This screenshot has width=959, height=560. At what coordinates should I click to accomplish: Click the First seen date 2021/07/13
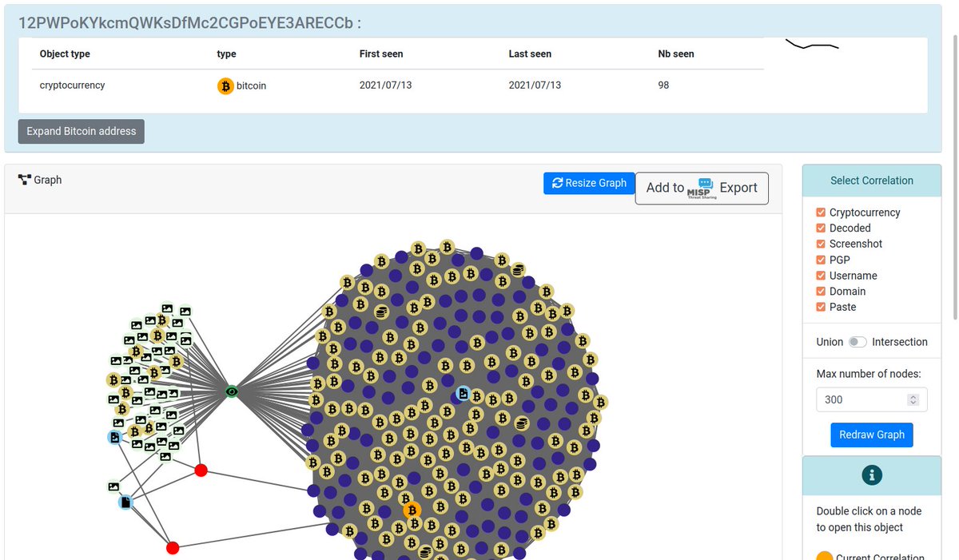point(385,85)
